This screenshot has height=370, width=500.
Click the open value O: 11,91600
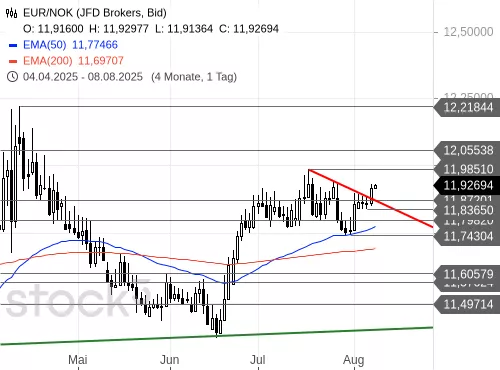click(53, 29)
